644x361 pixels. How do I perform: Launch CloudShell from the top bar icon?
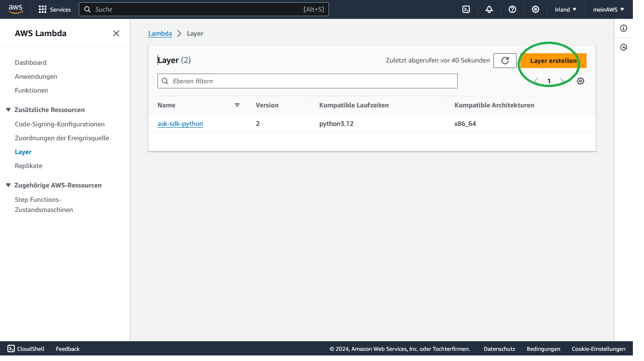pos(466,9)
